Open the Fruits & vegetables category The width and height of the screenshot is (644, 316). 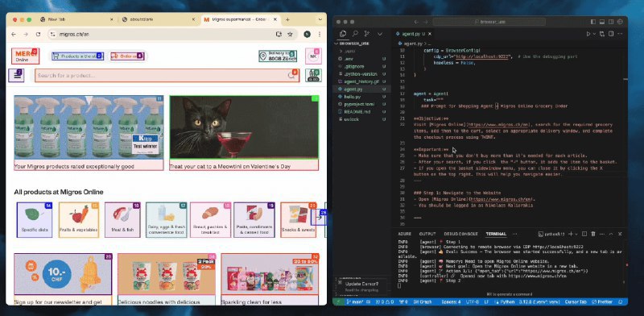click(x=79, y=220)
